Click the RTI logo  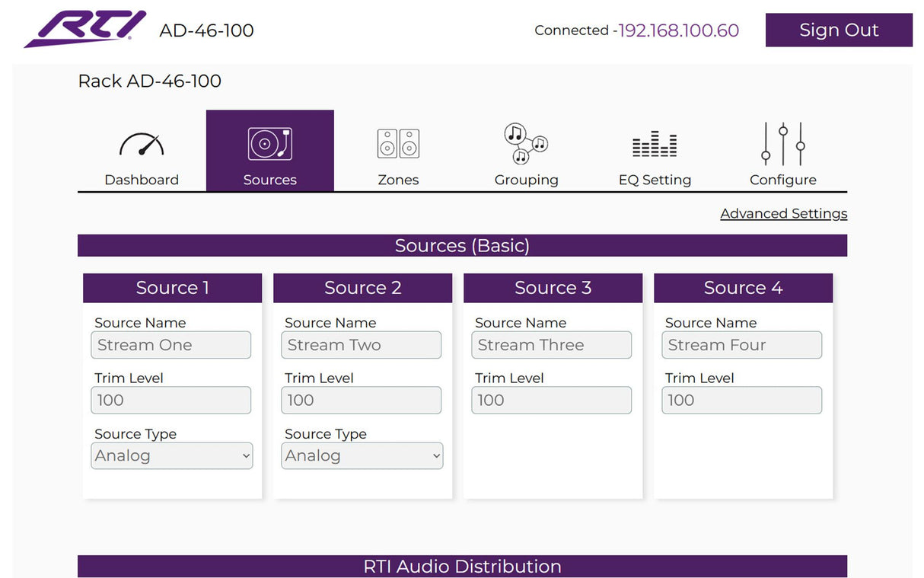84,29
